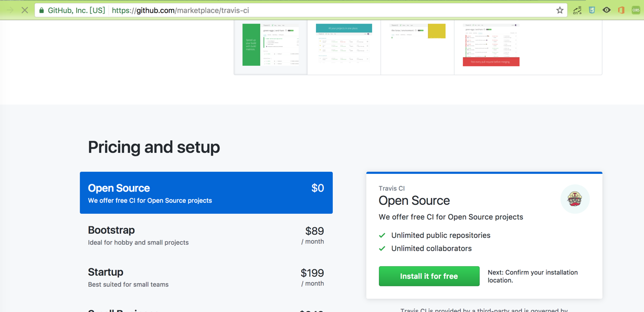Click the Unlimited public repositories text
The width and height of the screenshot is (644, 312).
coord(441,235)
